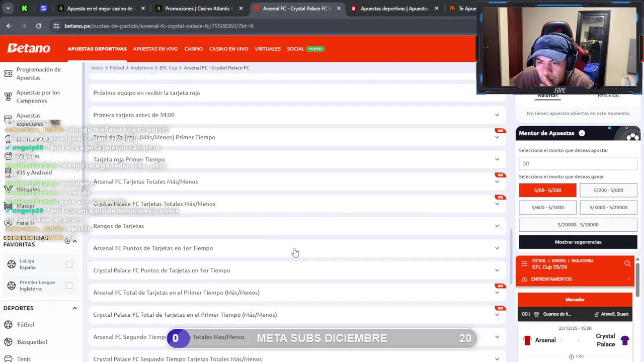This screenshot has width=644, height=362.
Task: Click the Arsenal red jersey icon
Action: click(527, 340)
